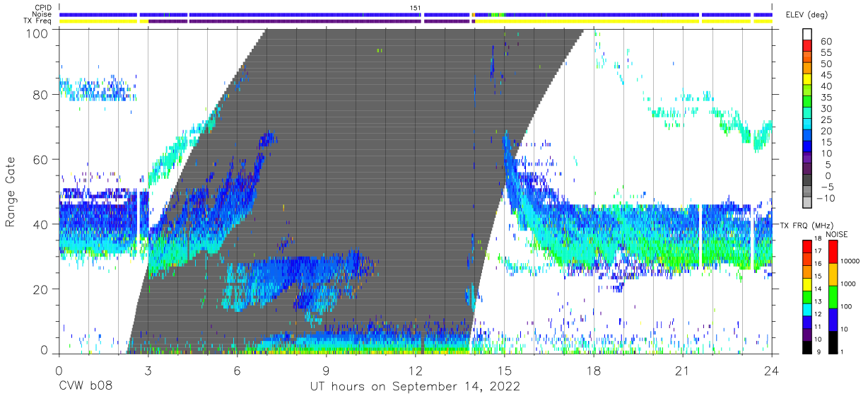The width and height of the screenshot is (868, 401).
Task: Click the purple swatch in TX FRQ bar
Action: pos(807,334)
